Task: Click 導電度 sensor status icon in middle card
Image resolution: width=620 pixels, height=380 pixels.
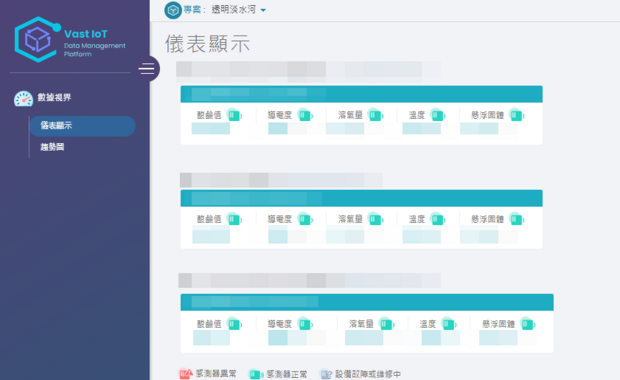Action: (x=305, y=219)
